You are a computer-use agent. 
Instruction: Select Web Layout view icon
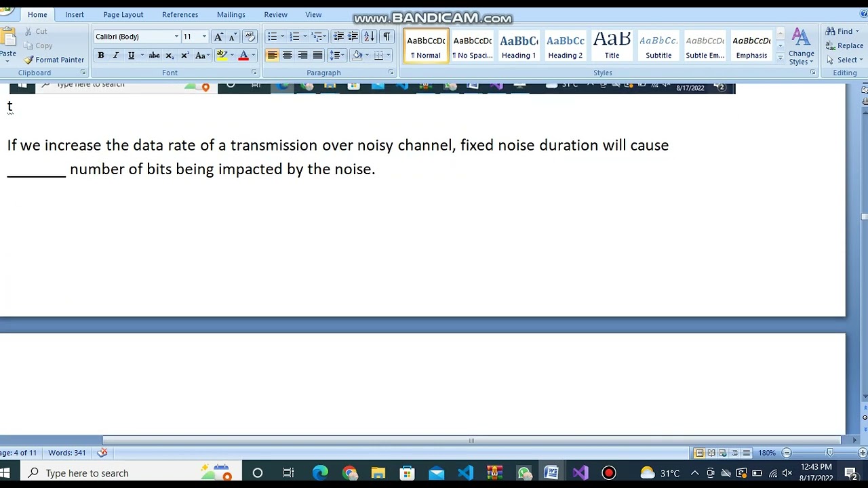pos(722,453)
